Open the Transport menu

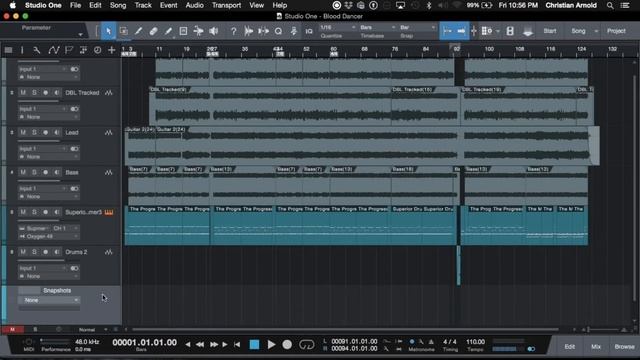click(x=226, y=5)
